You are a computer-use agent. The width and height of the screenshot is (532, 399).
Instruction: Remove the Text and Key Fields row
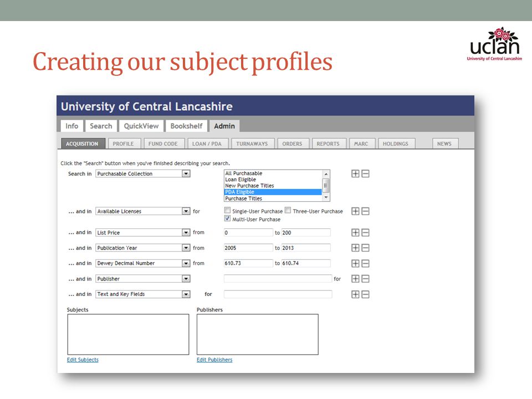click(x=365, y=294)
